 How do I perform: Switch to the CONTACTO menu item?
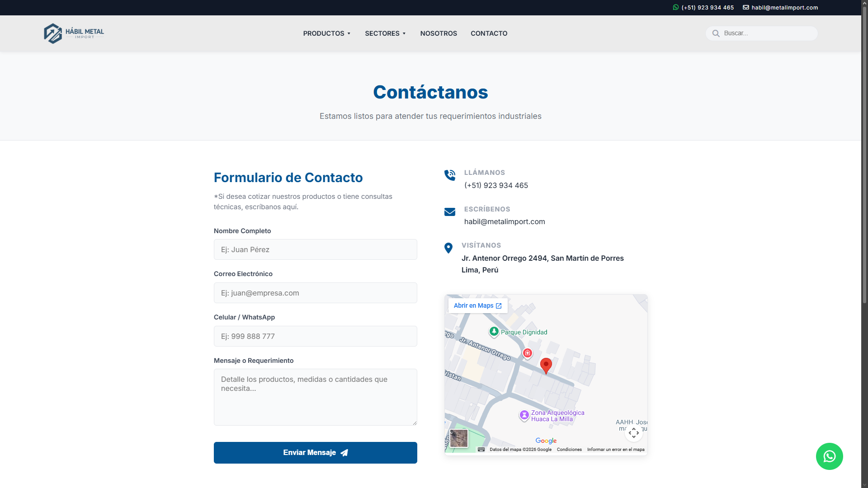click(x=489, y=33)
